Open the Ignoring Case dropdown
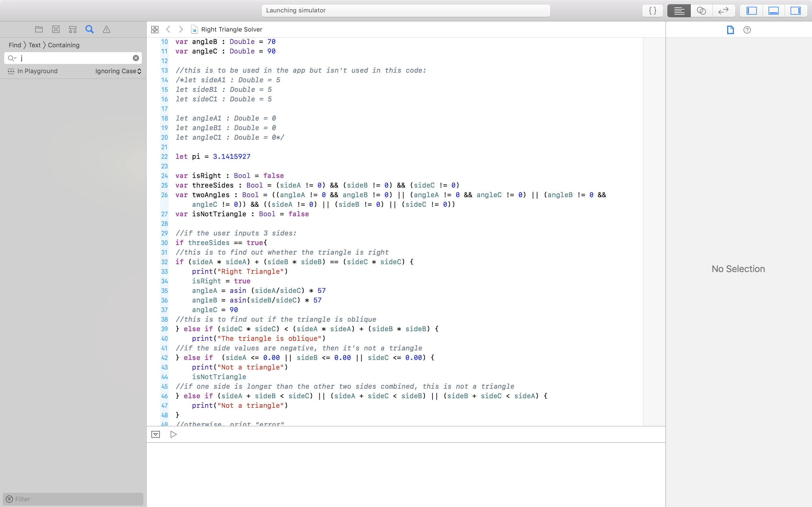812x507 pixels. pyautogui.click(x=118, y=71)
